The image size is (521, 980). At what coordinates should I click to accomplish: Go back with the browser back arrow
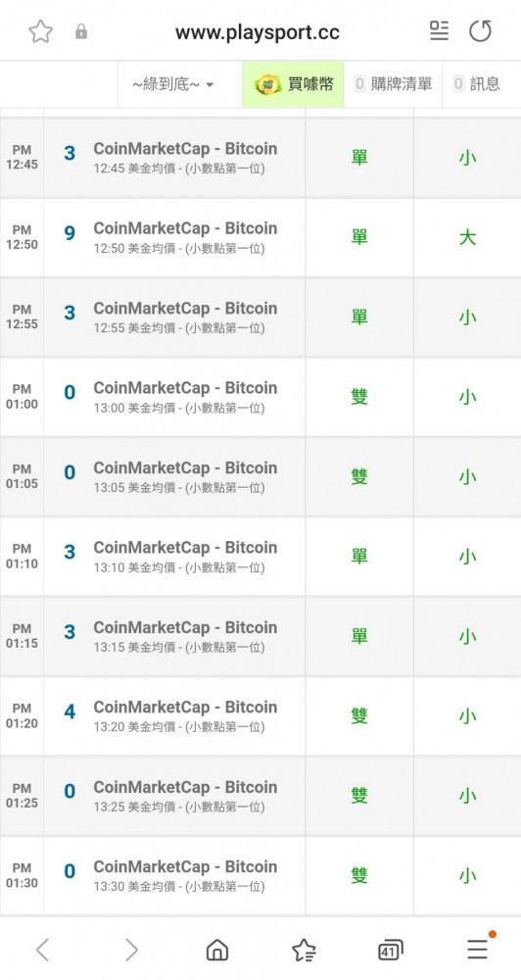click(x=42, y=950)
